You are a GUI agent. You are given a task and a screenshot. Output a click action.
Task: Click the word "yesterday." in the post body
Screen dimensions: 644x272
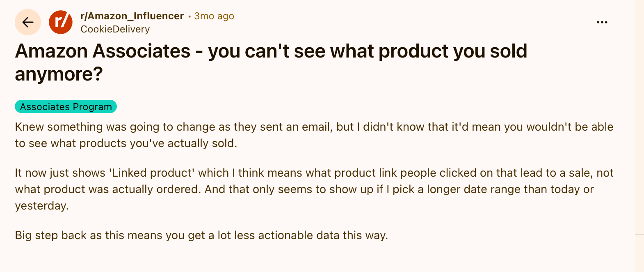(x=42, y=205)
